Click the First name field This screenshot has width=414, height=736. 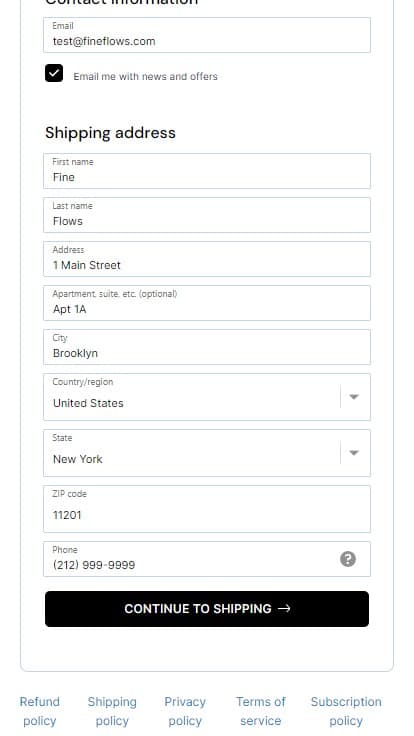click(x=207, y=171)
